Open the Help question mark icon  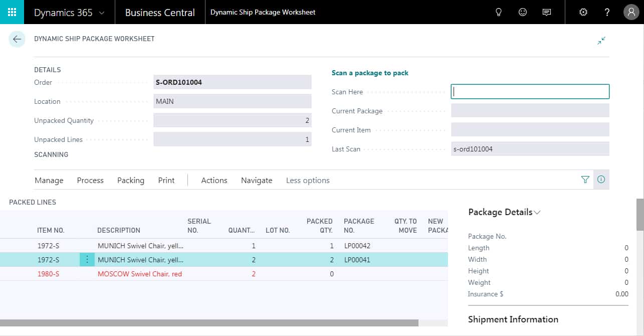coord(607,12)
